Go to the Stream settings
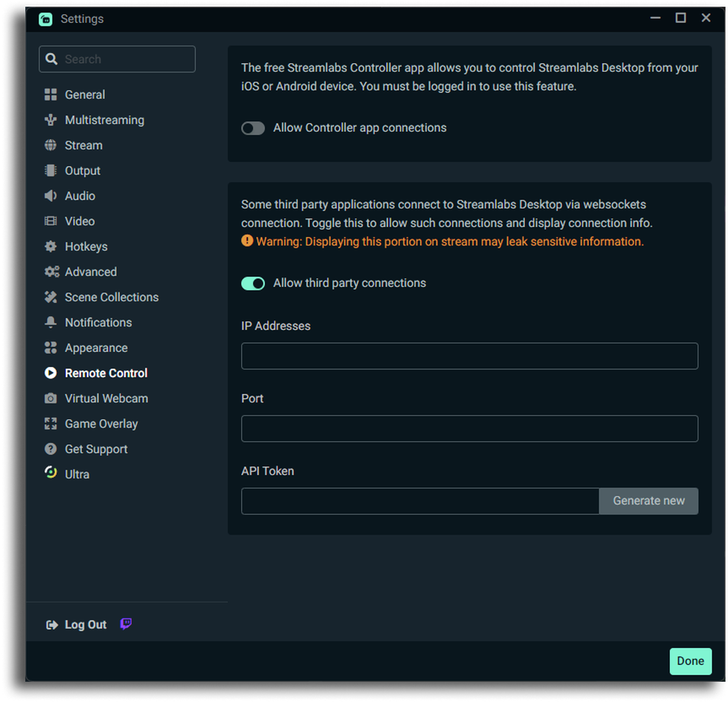This screenshot has width=728, height=702. (84, 146)
